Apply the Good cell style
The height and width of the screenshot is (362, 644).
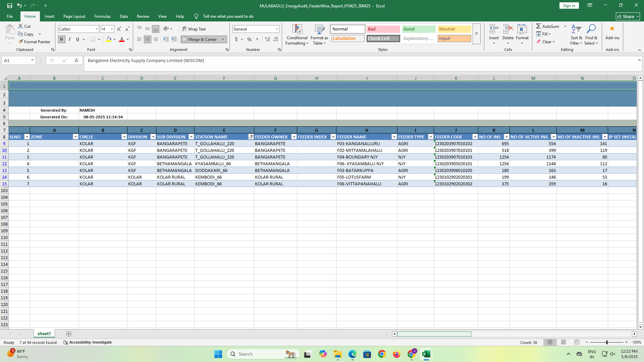419,29
